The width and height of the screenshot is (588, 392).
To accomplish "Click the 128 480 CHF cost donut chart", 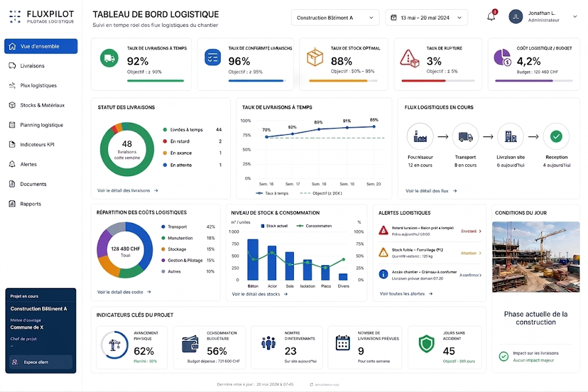I will pyautogui.click(x=125, y=250).
